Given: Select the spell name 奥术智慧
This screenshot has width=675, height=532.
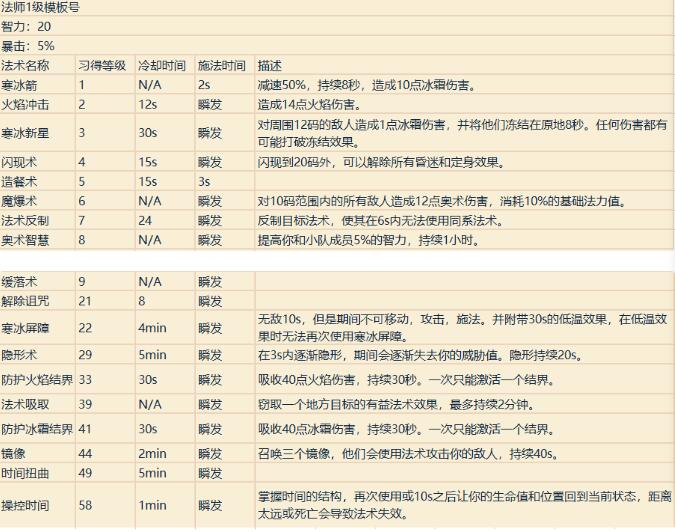Looking at the screenshot, I should point(25,240).
